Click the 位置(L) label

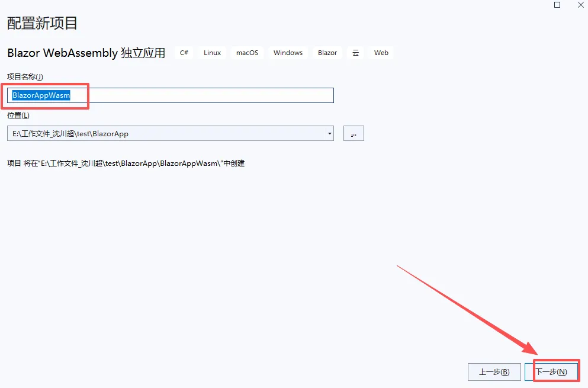(18, 116)
